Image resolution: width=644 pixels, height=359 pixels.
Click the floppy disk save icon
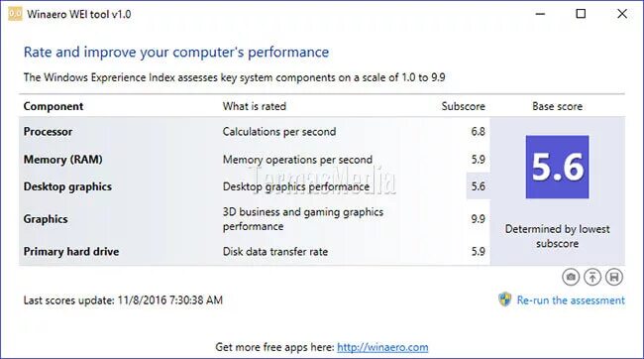(614, 277)
